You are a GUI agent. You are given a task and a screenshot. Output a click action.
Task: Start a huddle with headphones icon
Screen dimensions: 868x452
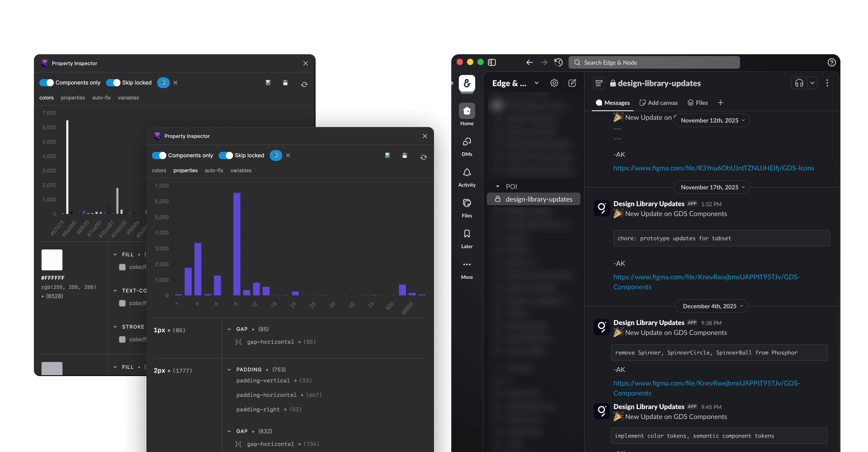pyautogui.click(x=799, y=83)
